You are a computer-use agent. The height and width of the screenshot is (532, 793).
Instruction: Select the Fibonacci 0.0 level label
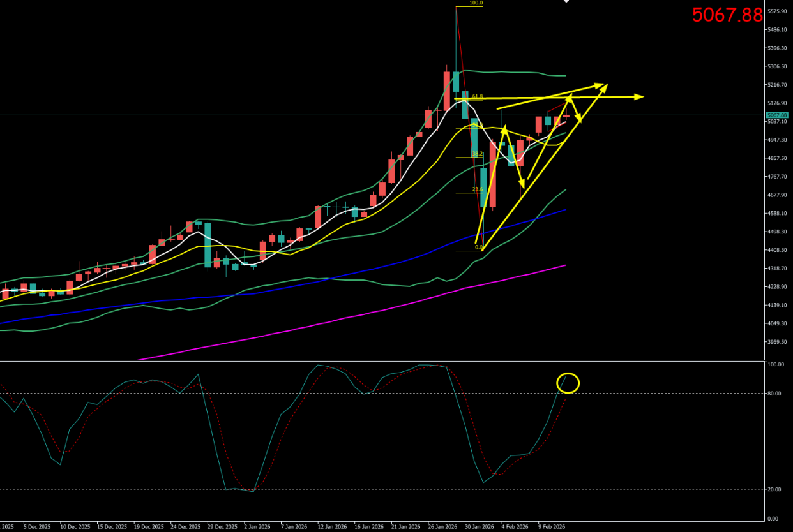[479, 248]
